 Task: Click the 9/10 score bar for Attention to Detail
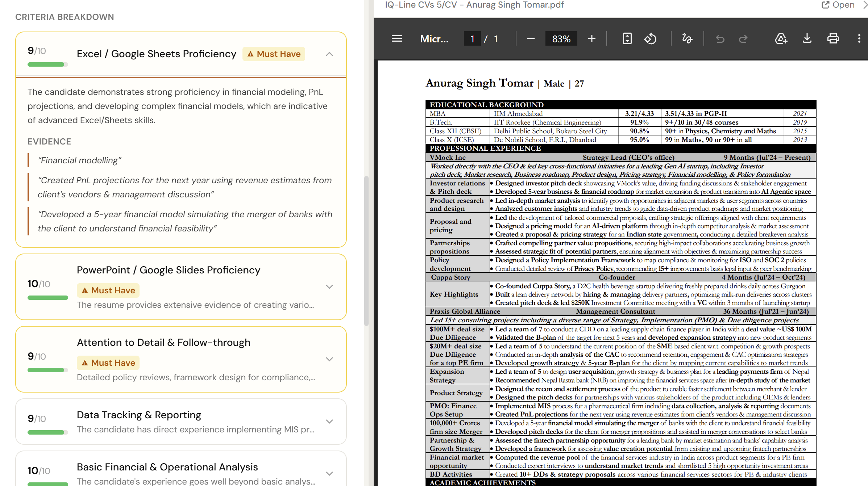pyautogui.click(x=47, y=370)
